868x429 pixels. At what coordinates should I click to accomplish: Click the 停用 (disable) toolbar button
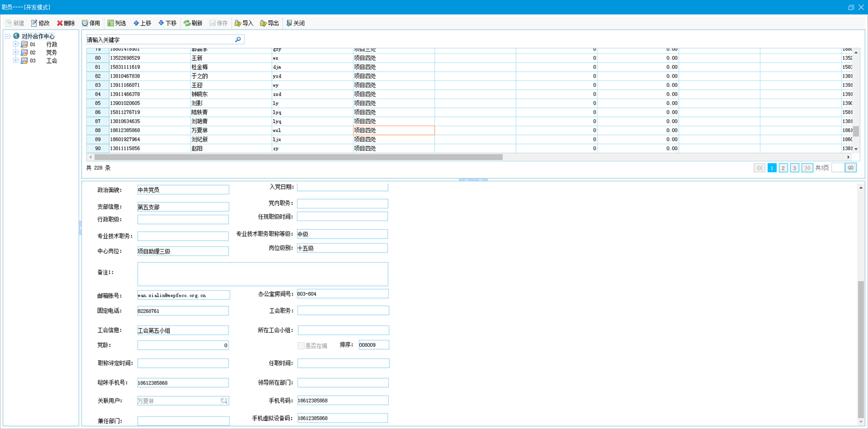coord(91,23)
